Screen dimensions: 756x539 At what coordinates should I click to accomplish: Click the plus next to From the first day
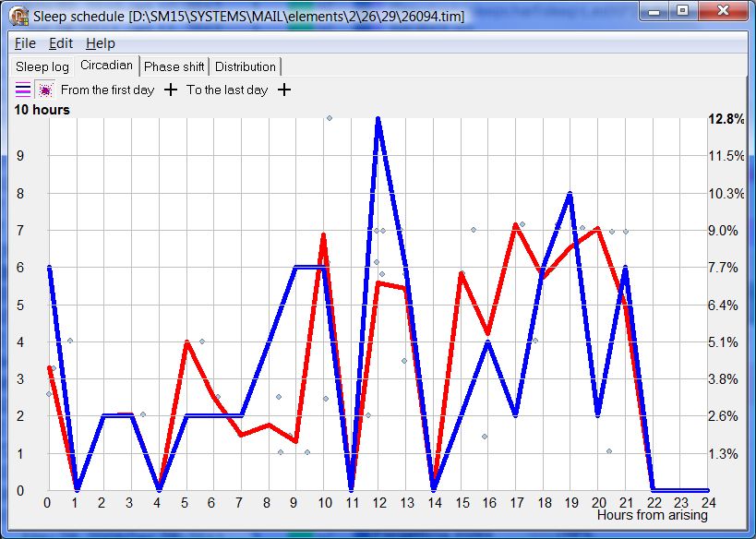170,90
